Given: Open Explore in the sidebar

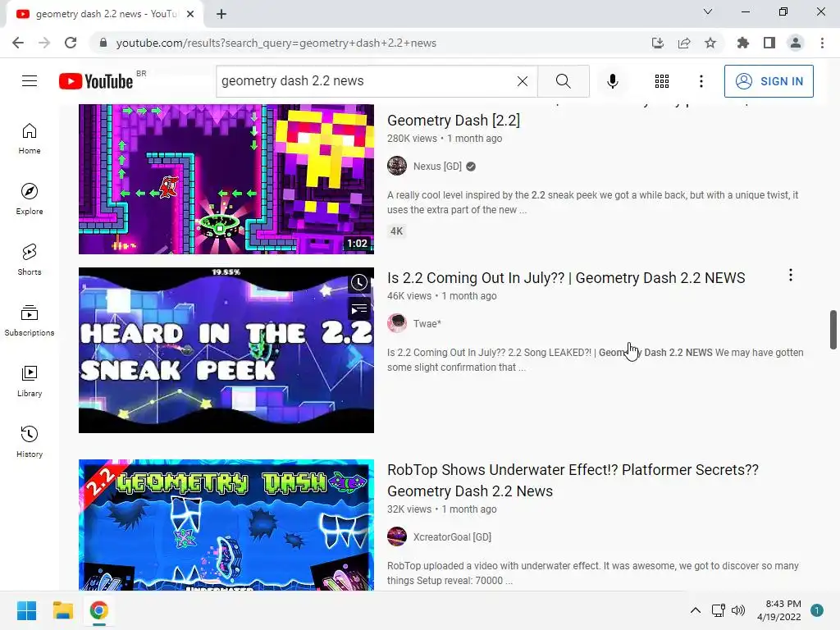Looking at the screenshot, I should point(30,199).
